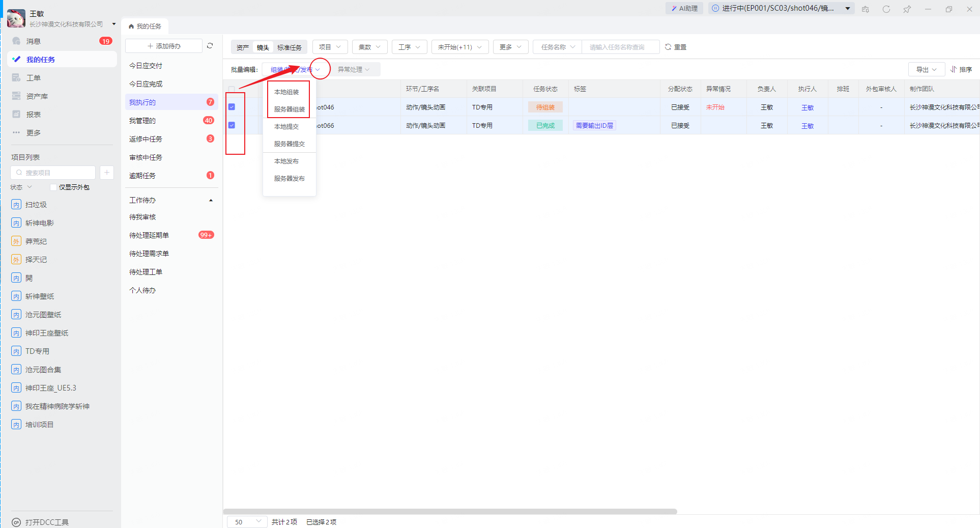Open the 工序 filter dropdown
980x528 pixels.
tap(410, 47)
